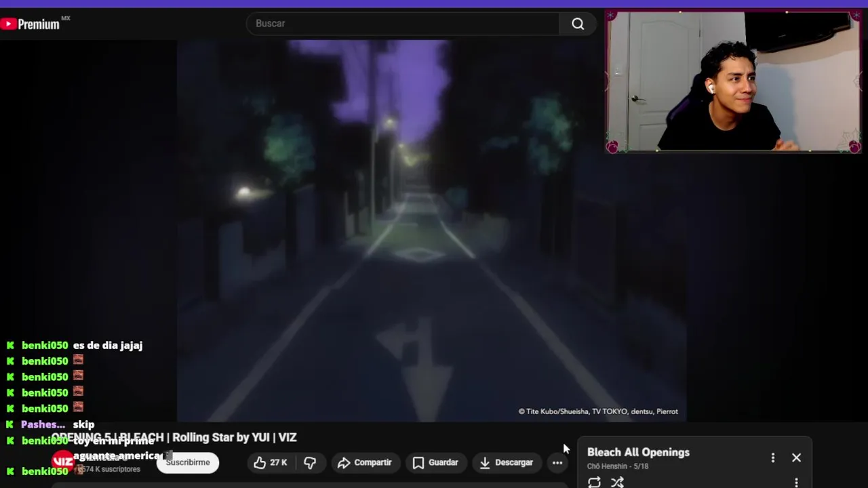Close the Bleach All Openings playlist panel
Viewport: 868px width, 488px height.
tap(796, 458)
